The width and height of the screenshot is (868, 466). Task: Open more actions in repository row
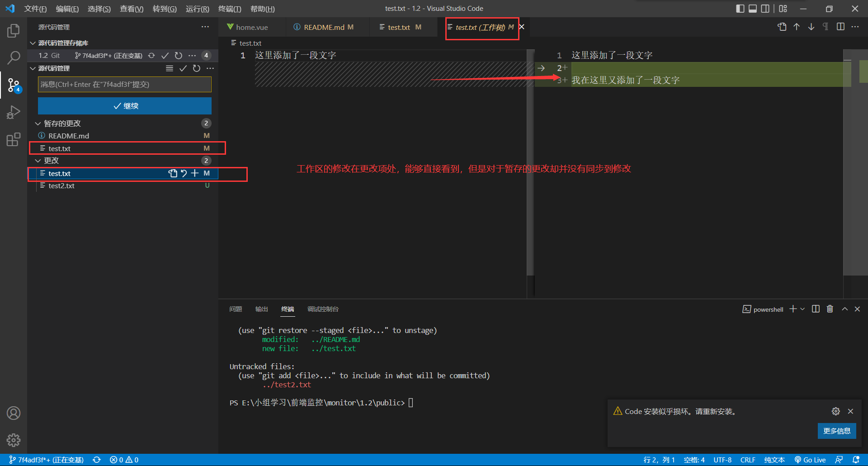[x=192, y=56]
